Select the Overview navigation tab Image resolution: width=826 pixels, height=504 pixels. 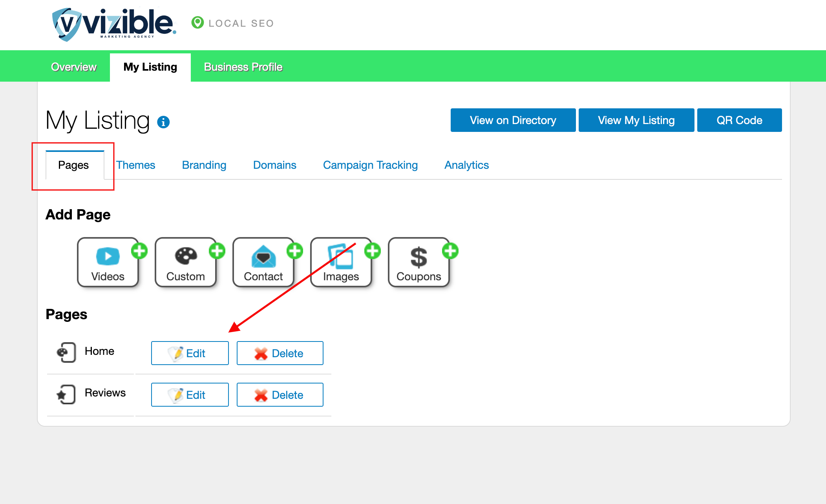click(x=74, y=67)
